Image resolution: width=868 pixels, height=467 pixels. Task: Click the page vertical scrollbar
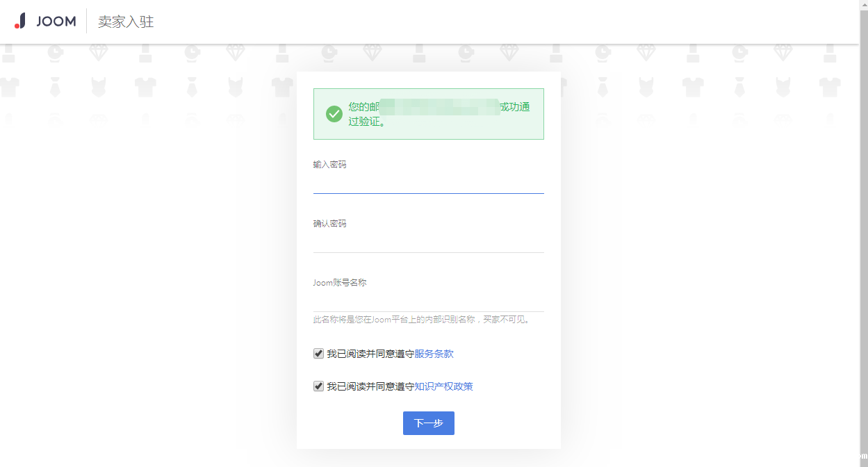[863, 233]
